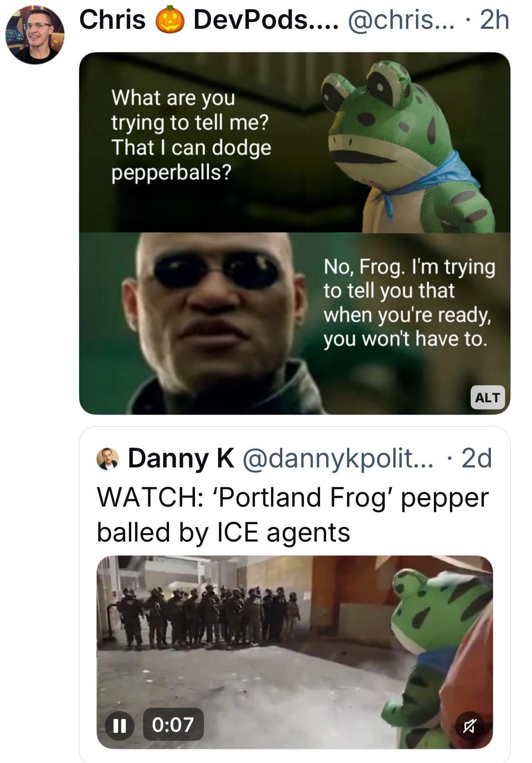Click the pumpkin emoji in display name
The height and width of the screenshot is (763, 532).
pos(169,20)
